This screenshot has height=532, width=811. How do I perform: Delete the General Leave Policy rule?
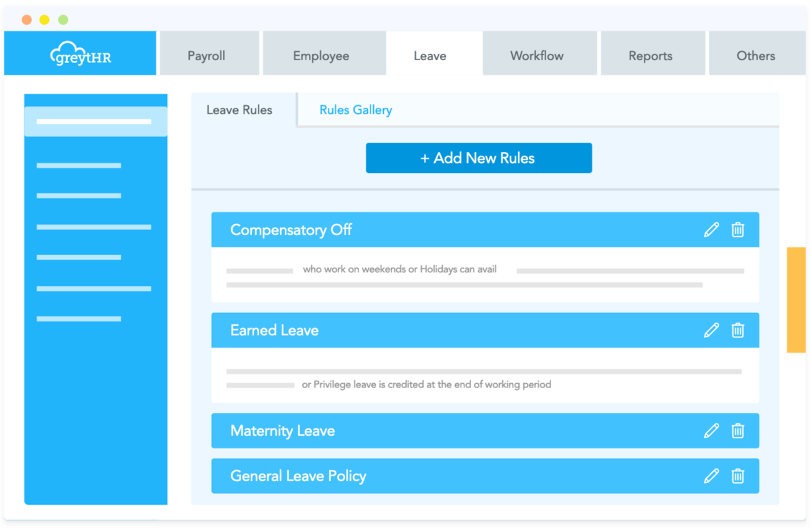(x=738, y=476)
